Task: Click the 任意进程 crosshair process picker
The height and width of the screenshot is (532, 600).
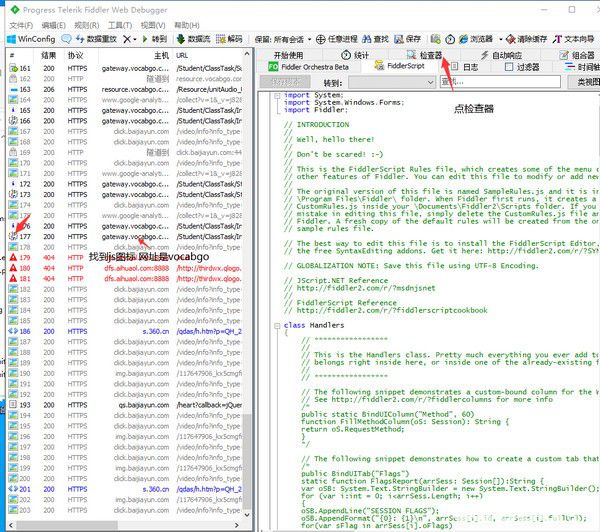Action: pyautogui.click(x=337, y=39)
